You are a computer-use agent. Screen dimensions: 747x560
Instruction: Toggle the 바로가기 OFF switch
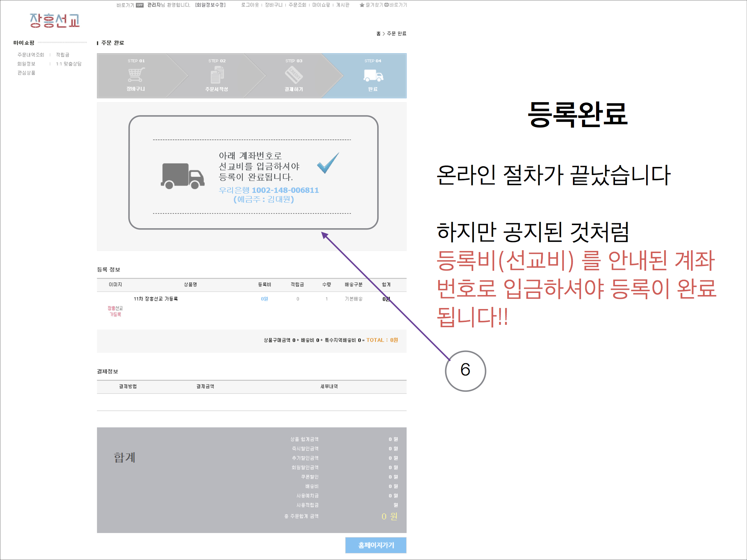[140, 5]
